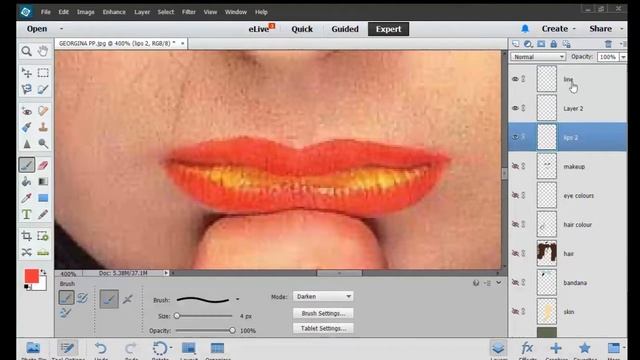Select the Paint Bucket tool
This screenshot has height=360, width=640.
click(x=27, y=181)
